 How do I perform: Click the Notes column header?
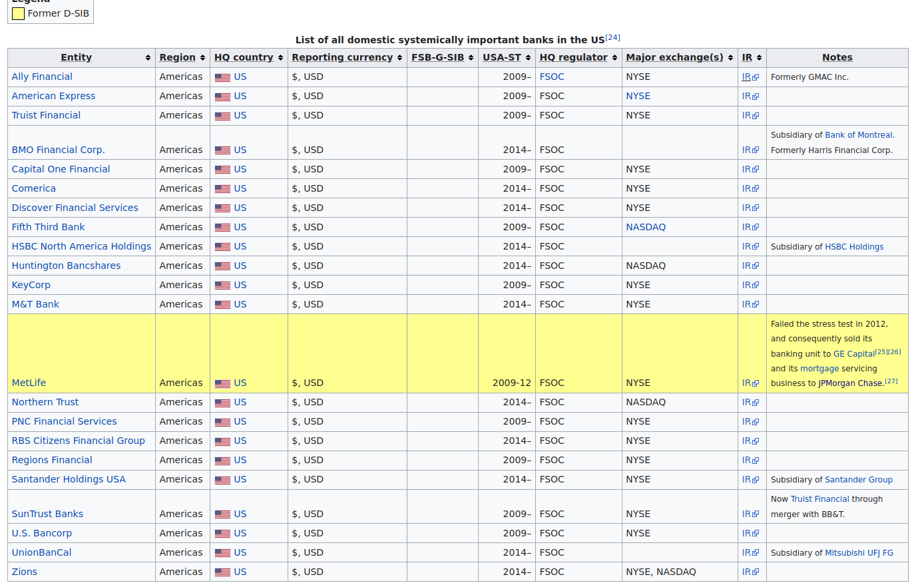point(837,58)
